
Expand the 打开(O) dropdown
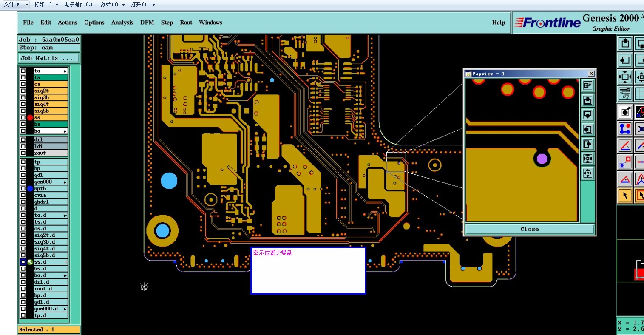click(x=153, y=5)
